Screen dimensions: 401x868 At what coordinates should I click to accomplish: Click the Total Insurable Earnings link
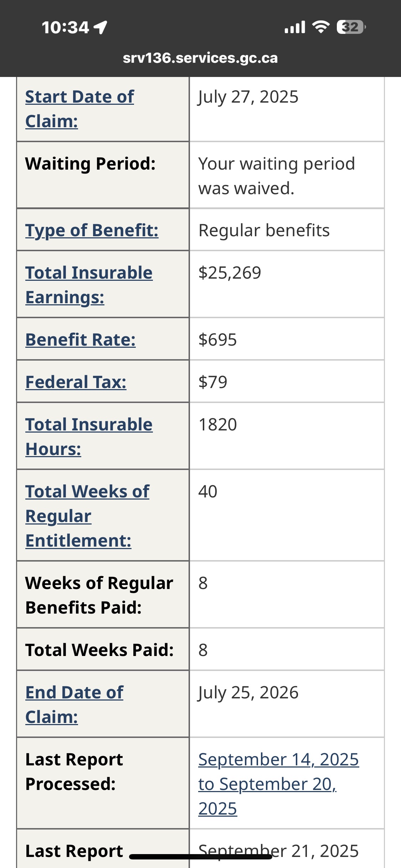point(89,285)
